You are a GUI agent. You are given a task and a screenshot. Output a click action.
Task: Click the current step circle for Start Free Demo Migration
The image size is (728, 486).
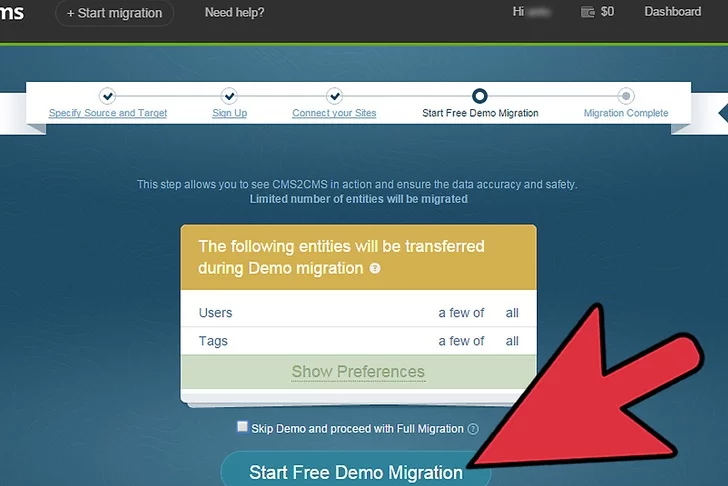[x=480, y=96]
